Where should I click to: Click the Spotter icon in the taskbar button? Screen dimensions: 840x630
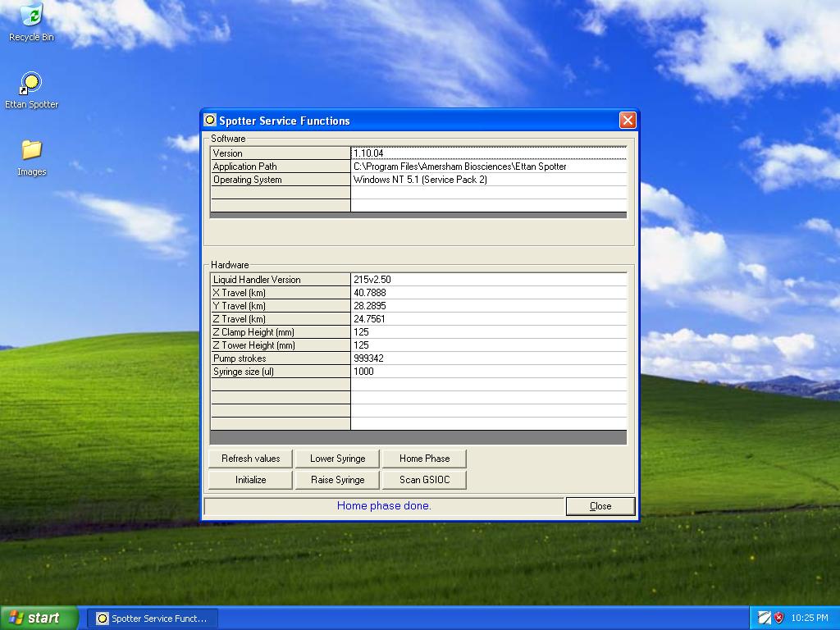[x=102, y=619]
